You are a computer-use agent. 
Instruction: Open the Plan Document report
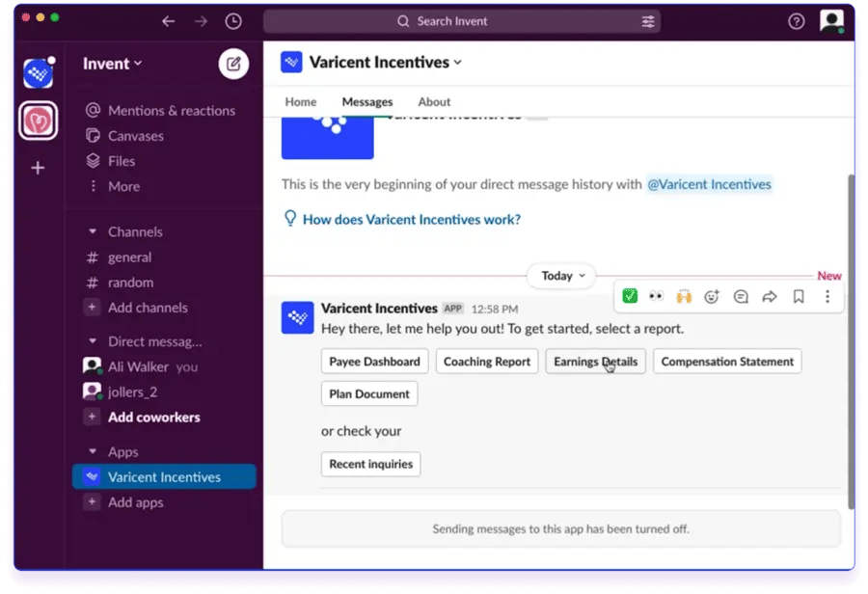(369, 393)
